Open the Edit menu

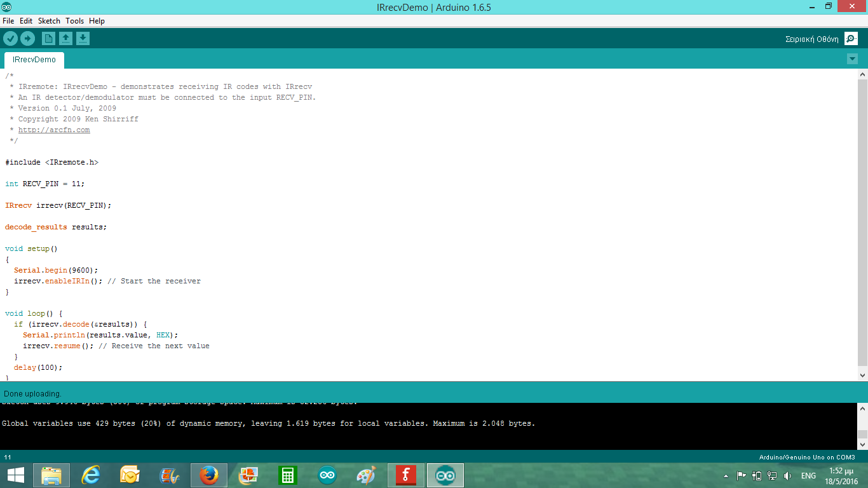click(26, 21)
